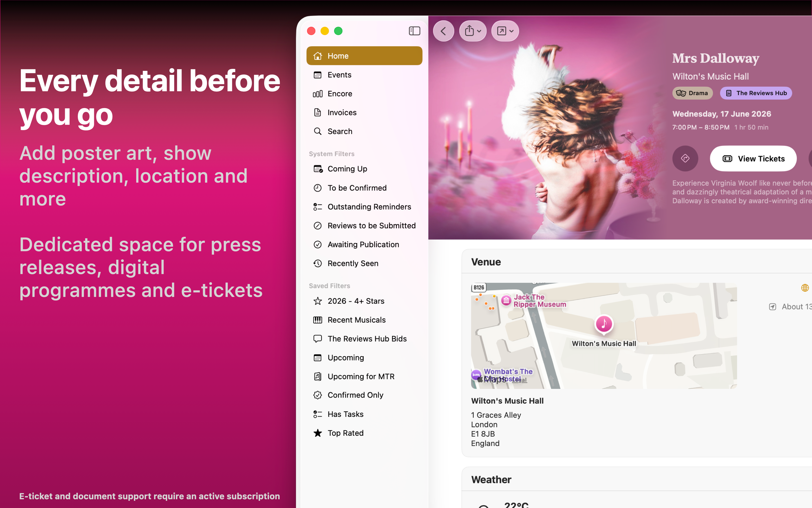Go back with the chevron button
This screenshot has height=508, width=812.
point(443,31)
